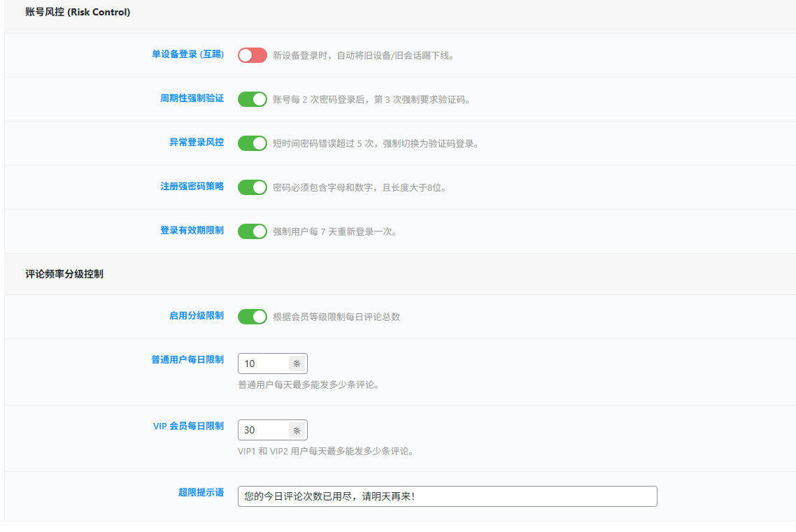Screen dimensions: 796x532
Task: Click the 条 unit suffix beside value 30
Action: pyautogui.click(x=297, y=429)
